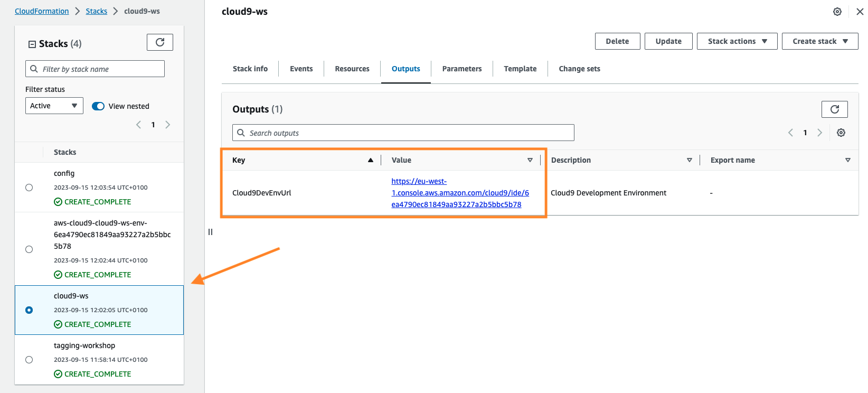Image resolution: width=868 pixels, height=393 pixels.
Task: Switch to the Stack info tab
Action: (250, 69)
